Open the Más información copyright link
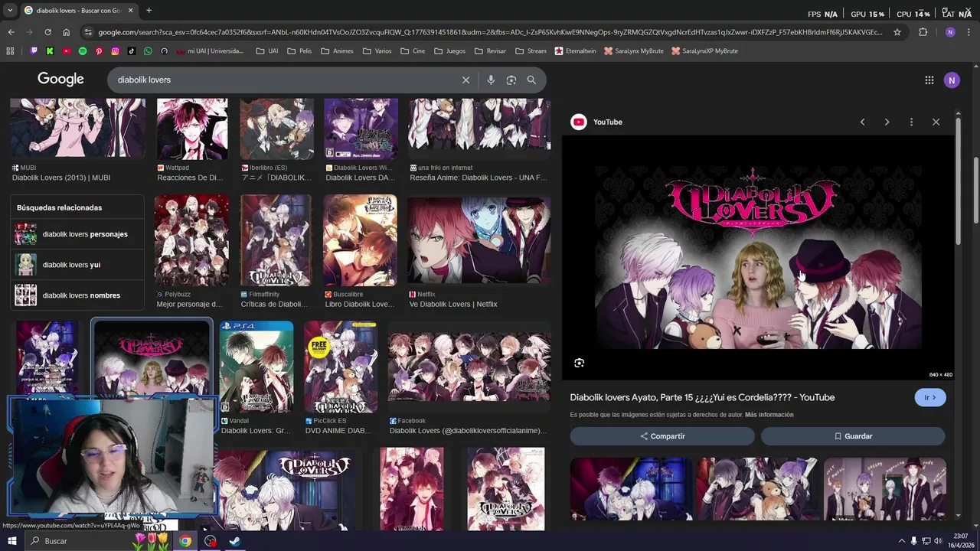The width and height of the screenshot is (980, 551). tap(769, 415)
